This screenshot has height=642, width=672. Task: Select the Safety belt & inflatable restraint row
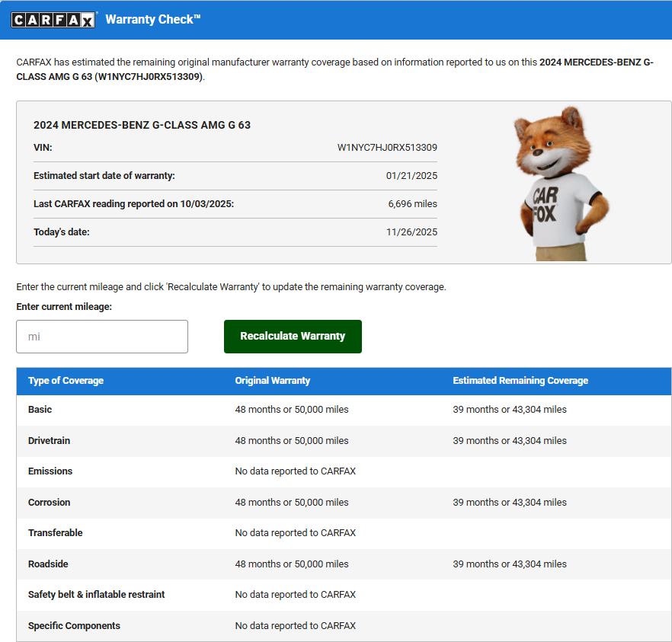point(96,595)
